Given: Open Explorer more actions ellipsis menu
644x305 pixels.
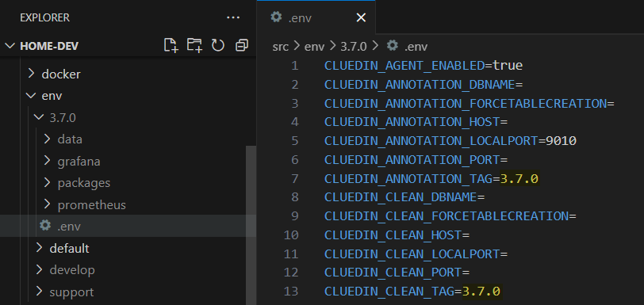Looking at the screenshot, I should 233,17.
